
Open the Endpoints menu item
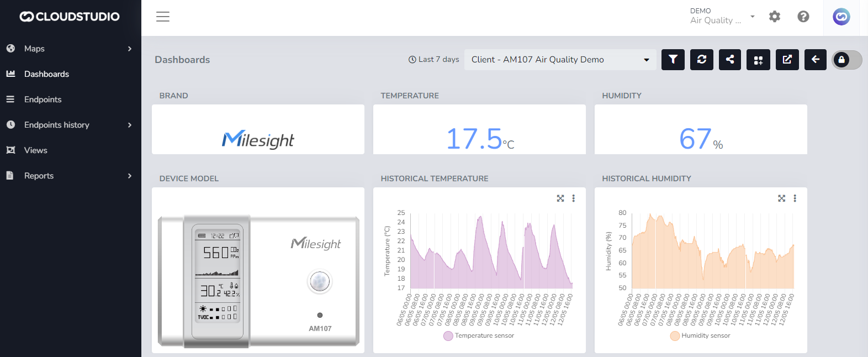click(x=43, y=99)
